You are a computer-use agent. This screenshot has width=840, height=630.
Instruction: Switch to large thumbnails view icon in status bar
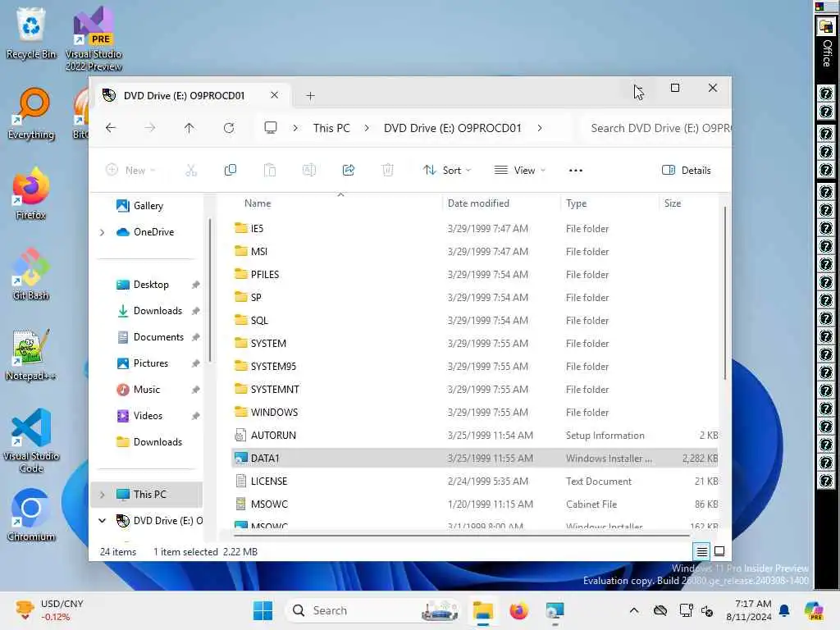point(719,550)
